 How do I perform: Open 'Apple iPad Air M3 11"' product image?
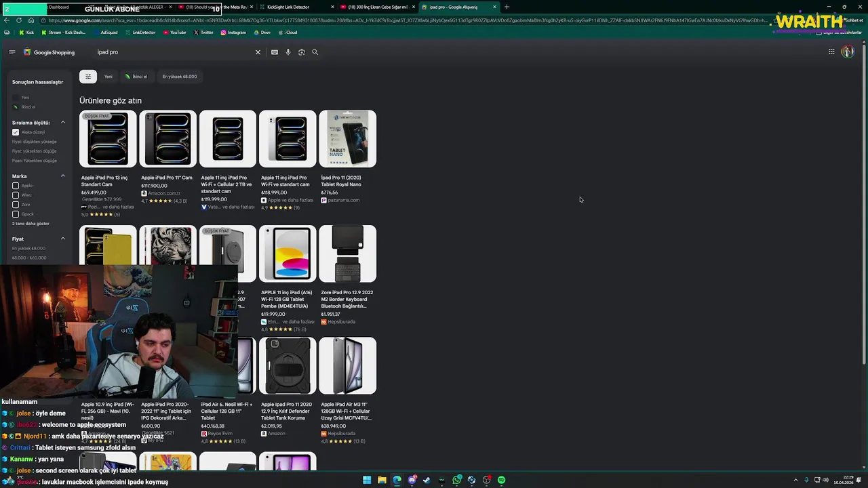(347, 365)
